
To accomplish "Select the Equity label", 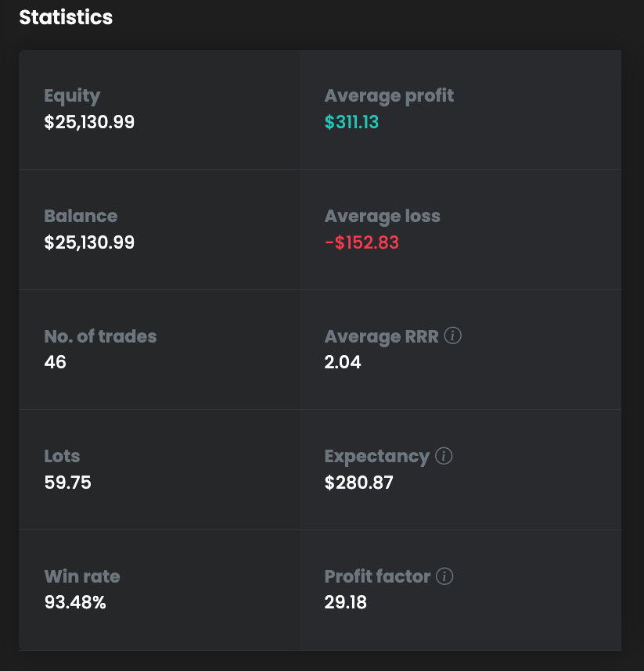I will pyautogui.click(x=72, y=96).
